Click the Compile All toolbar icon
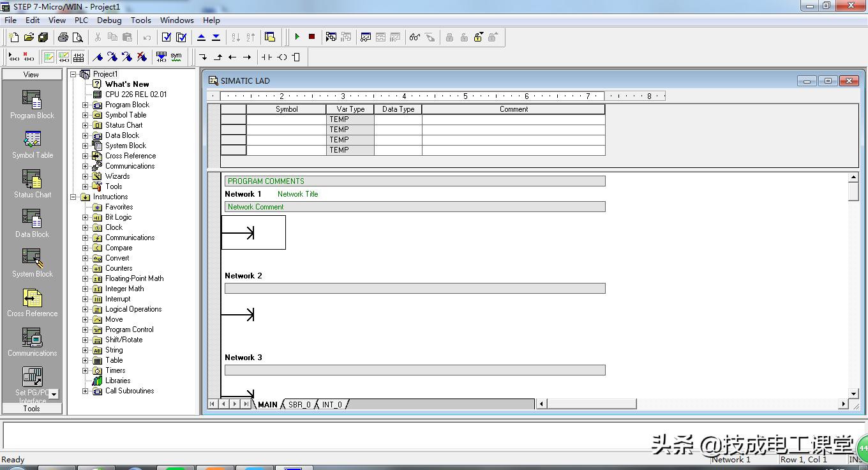Image resolution: width=868 pixels, height=470 pixels. 181,37
